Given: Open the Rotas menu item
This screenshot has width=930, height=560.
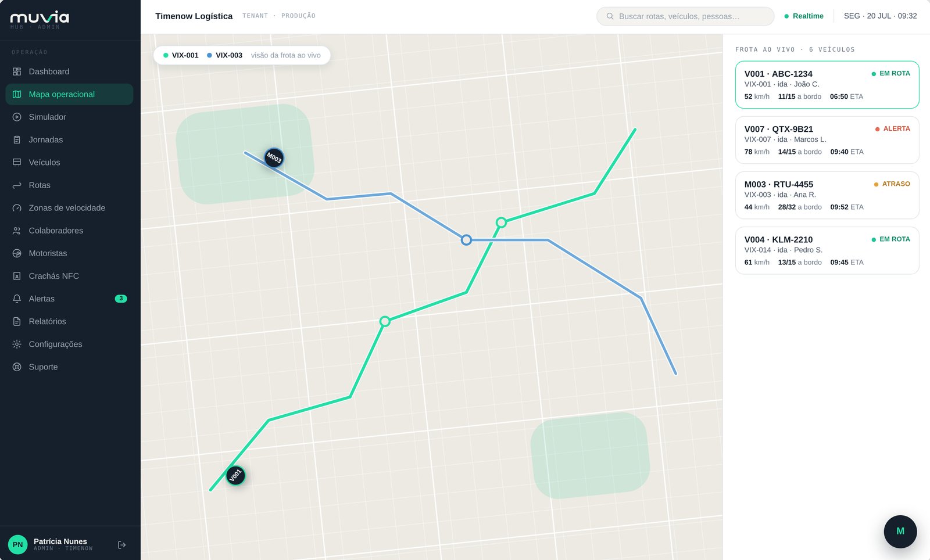Looking at the screenshot, I should click(x=69, y=185).
